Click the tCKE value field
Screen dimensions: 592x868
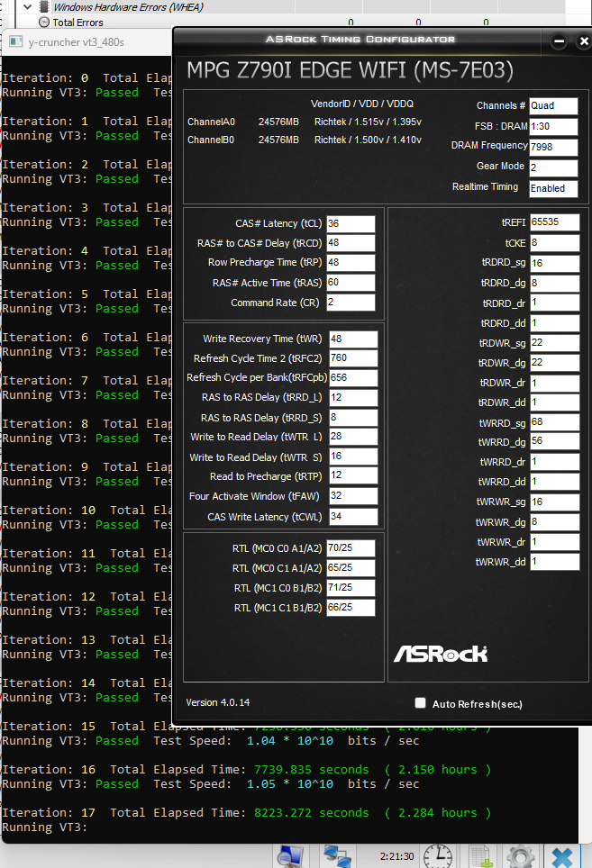[x=555, y=242]
